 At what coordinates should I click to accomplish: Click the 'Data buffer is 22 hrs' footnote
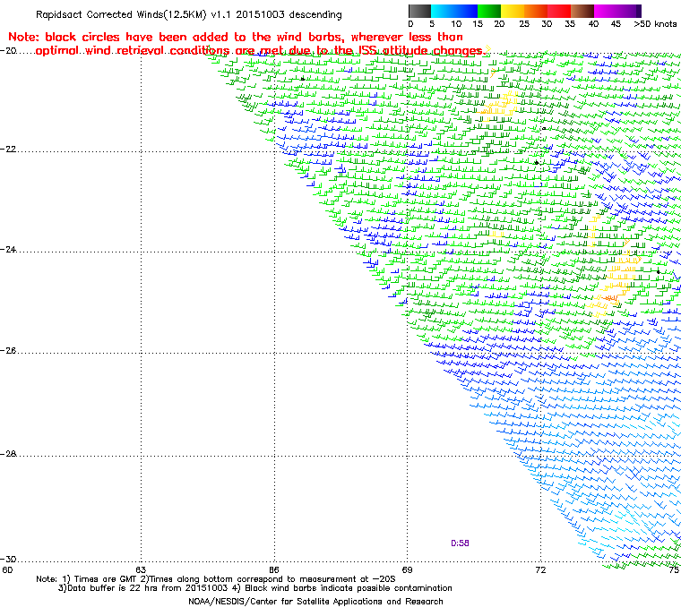tap(255, 588)
